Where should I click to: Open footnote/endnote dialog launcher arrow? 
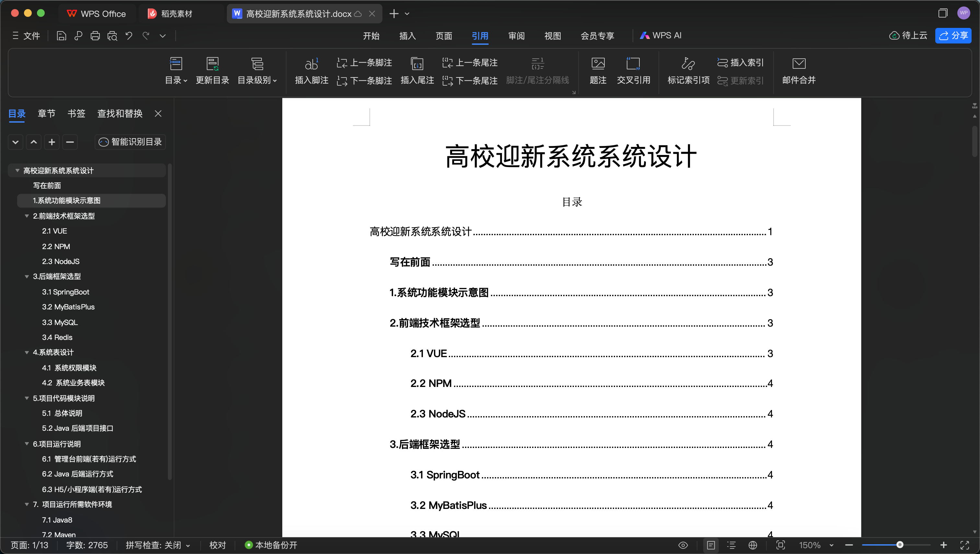(574, 92)
